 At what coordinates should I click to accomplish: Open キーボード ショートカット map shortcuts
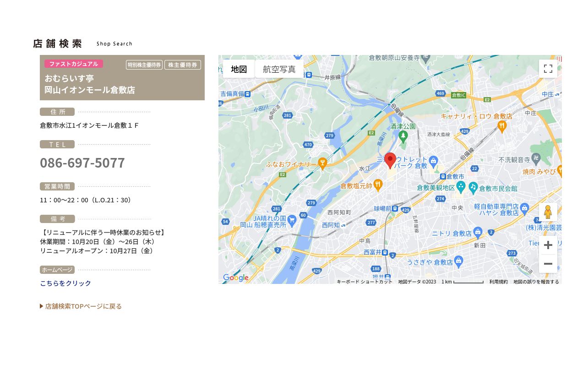[365, 282]
